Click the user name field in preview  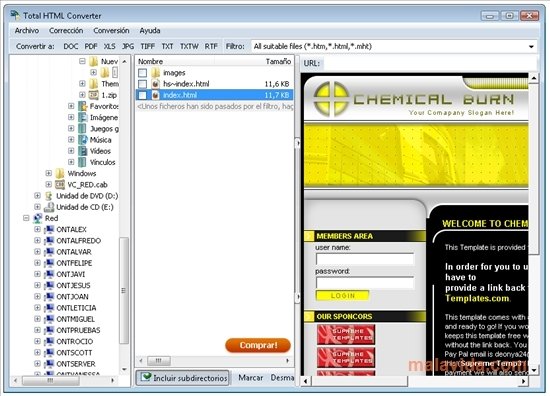[365, 259]
